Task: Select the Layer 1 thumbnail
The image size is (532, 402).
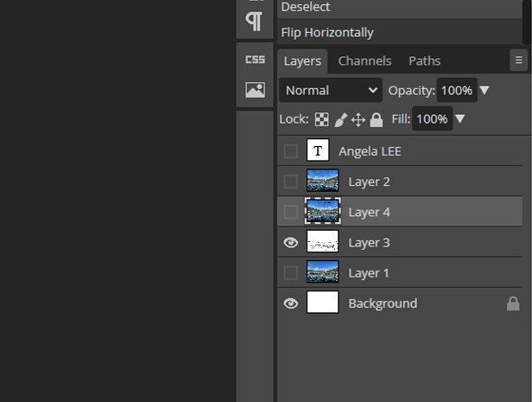Action: [x=323, y=272]
